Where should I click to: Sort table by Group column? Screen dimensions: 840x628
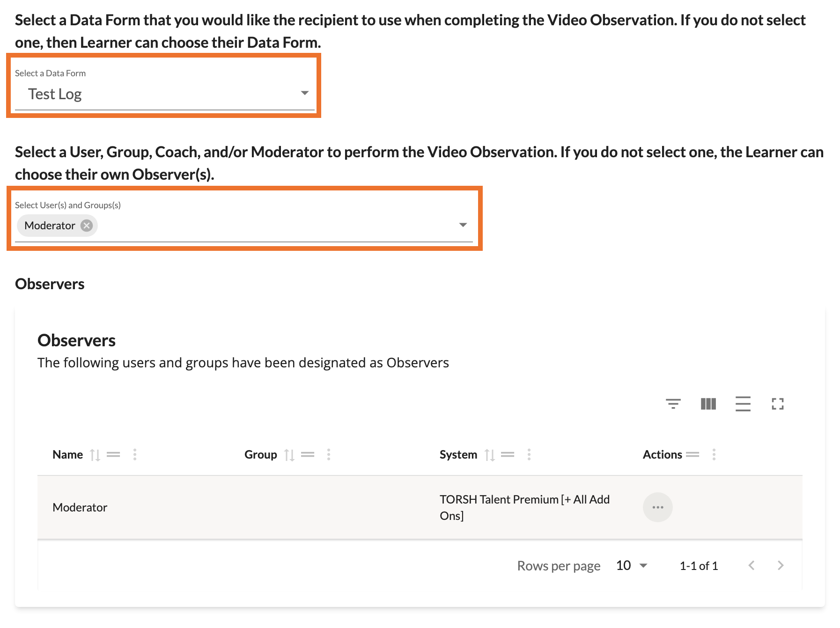(289, 455)
